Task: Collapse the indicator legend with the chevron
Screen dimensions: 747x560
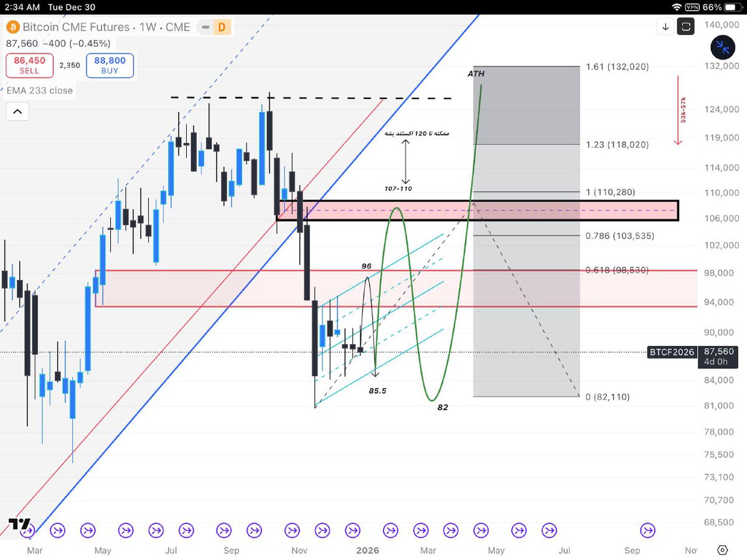Action: pos(17,112)
